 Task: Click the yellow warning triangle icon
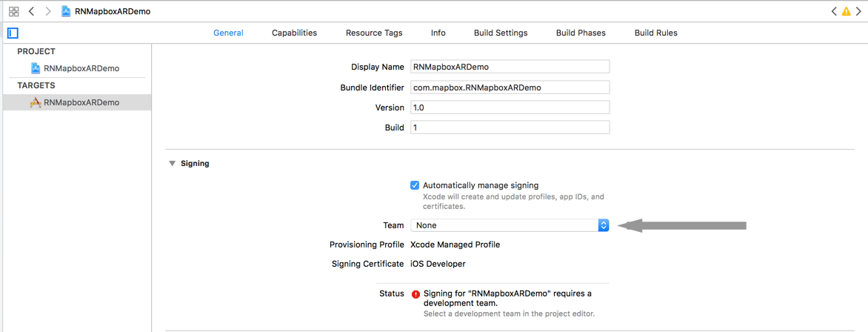click(846, 12)
